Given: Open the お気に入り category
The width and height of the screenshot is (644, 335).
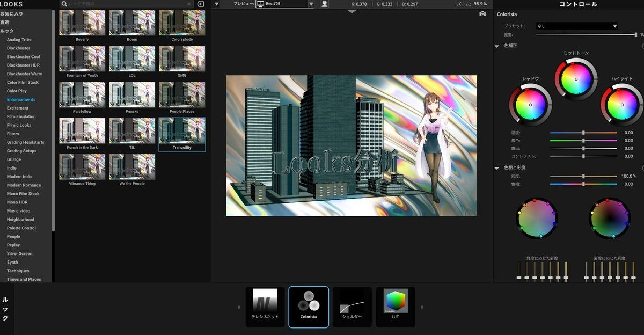Looking at the screenshot, I should click(12, 13).
